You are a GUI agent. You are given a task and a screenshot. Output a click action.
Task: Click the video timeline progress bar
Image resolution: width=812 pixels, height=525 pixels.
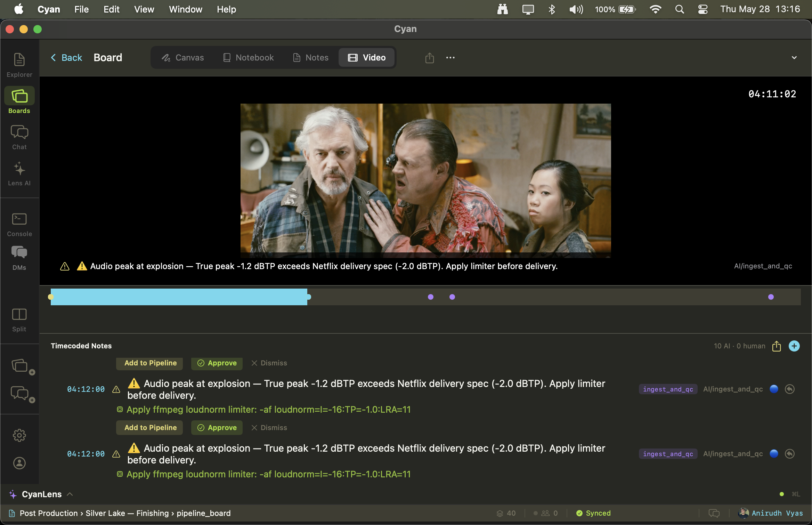(426, 297)
